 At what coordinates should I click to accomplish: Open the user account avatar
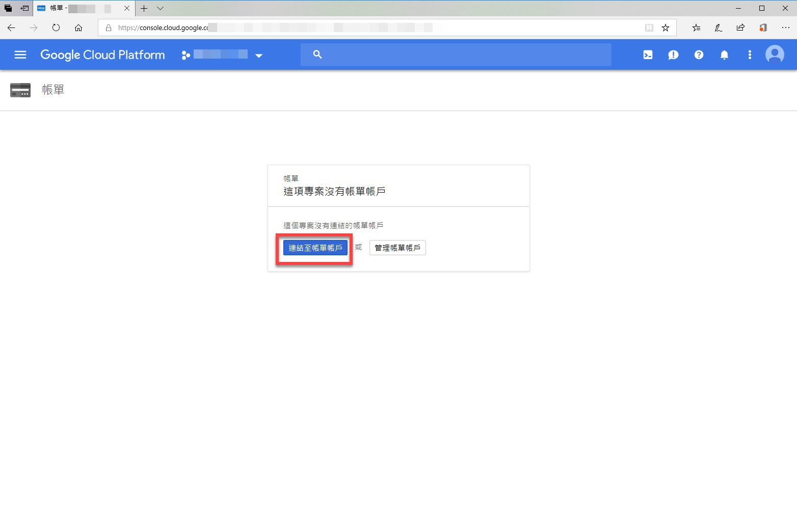[775, 55]
